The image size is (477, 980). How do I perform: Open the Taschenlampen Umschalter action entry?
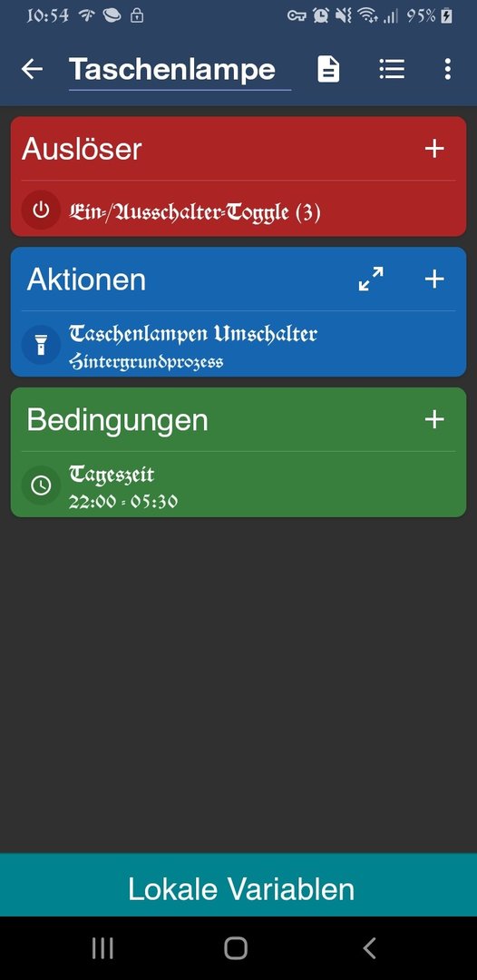click(238, 346)
